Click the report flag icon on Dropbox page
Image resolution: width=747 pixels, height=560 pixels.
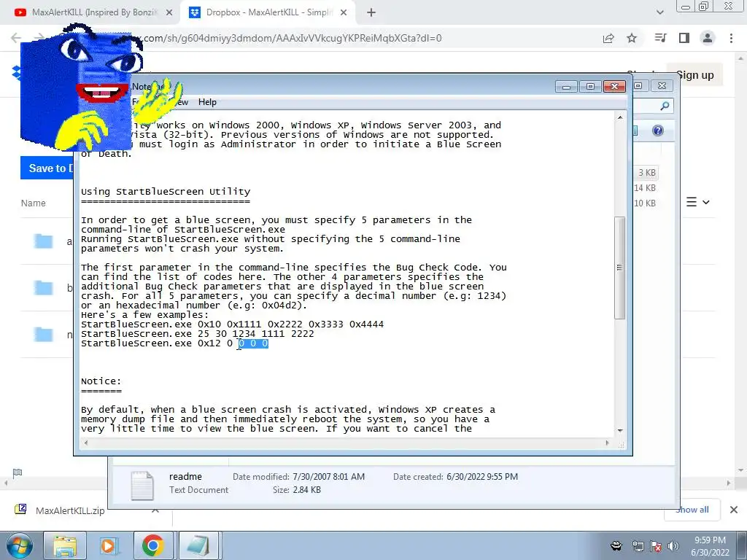(18, 472)
